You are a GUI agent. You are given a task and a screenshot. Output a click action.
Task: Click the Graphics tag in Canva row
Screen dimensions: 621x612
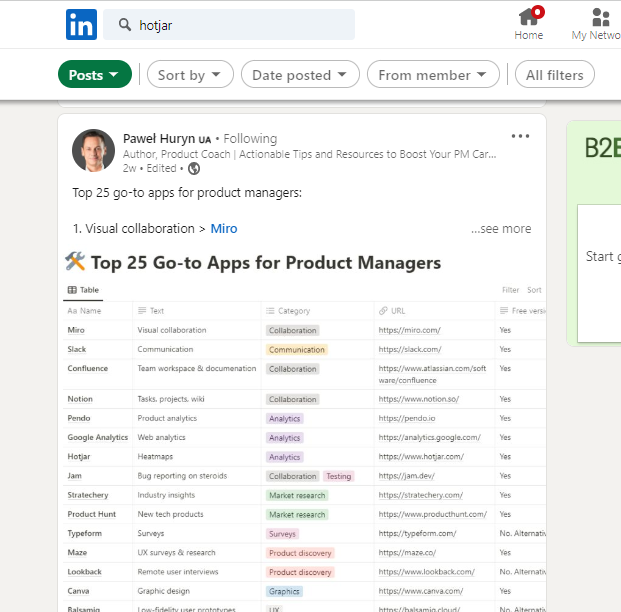point(284,591)
